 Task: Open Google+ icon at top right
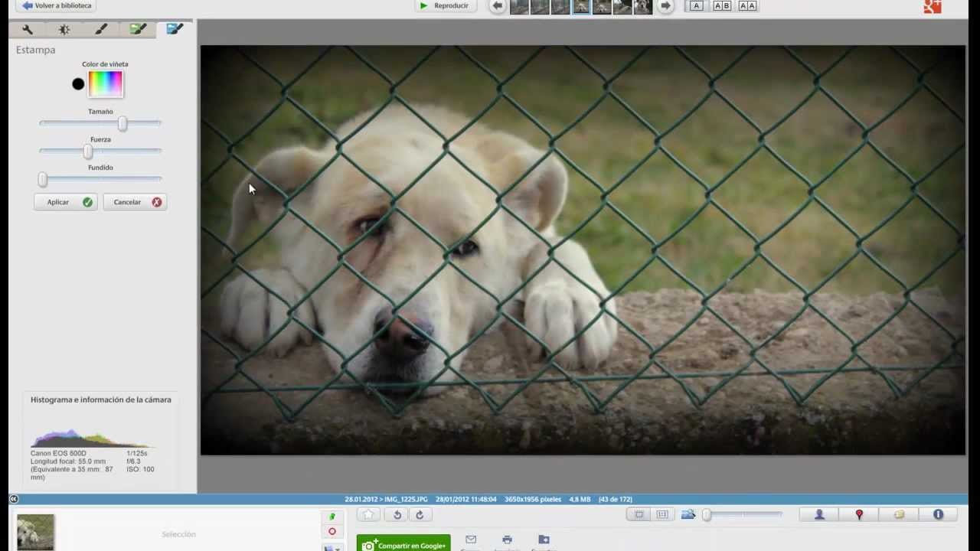point(932,7)
